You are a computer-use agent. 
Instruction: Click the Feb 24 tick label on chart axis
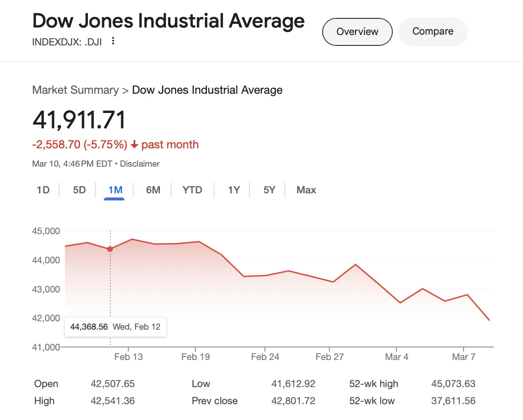[265, 357]
